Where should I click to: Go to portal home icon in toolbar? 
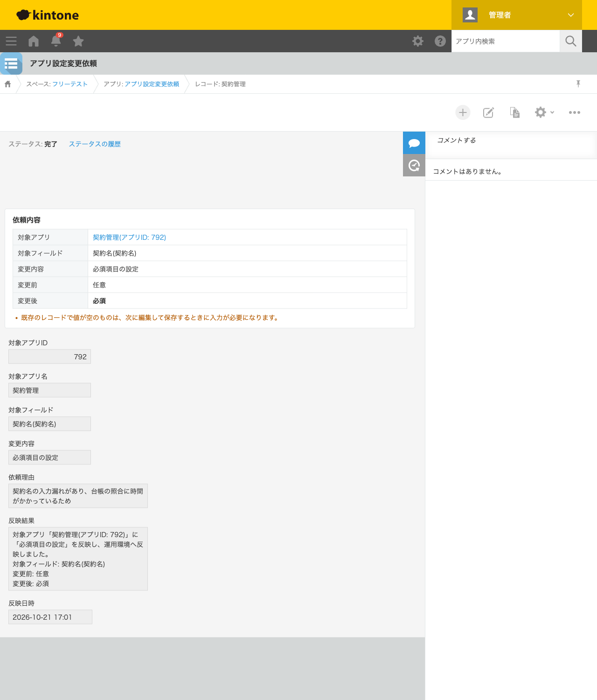click(34, 41)
